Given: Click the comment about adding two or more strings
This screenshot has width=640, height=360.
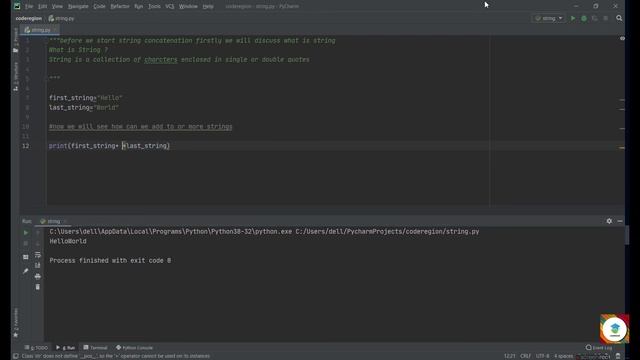Looking at the screenshot, I should click(140, 127).
